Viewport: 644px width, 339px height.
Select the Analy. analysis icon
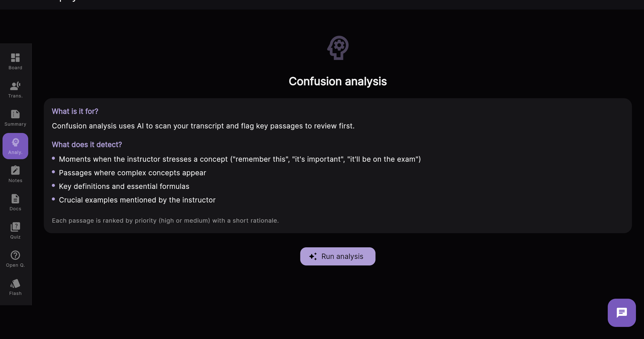click(x=15, y=146)
